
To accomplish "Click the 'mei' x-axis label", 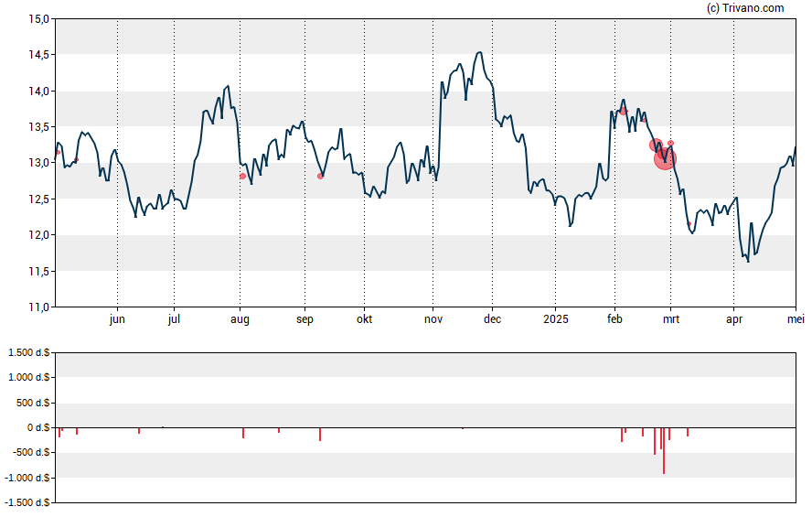I will pyautogui.click(x=796, y=319).
